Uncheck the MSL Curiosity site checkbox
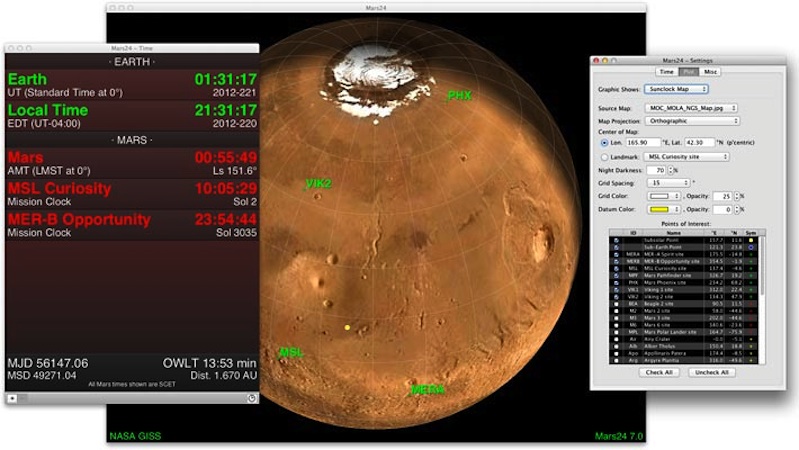The height and width of the screenshot is (450, 799). 616,269
